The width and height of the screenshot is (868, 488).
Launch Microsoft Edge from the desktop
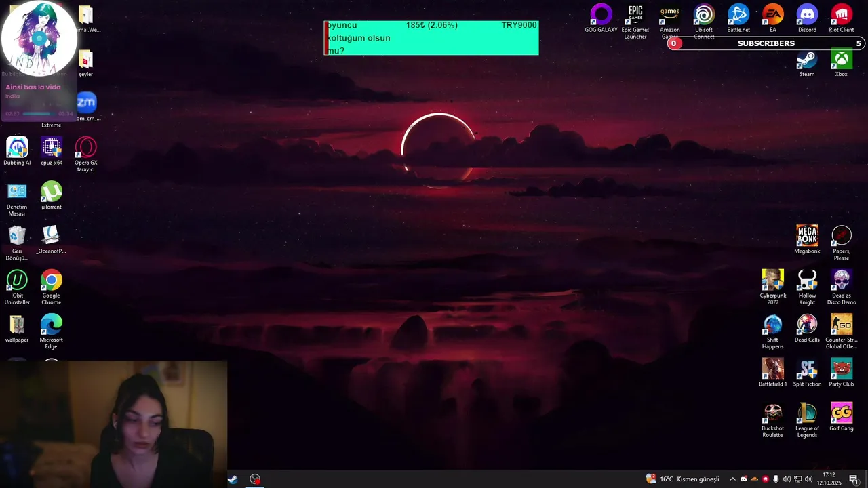[52, 332]
